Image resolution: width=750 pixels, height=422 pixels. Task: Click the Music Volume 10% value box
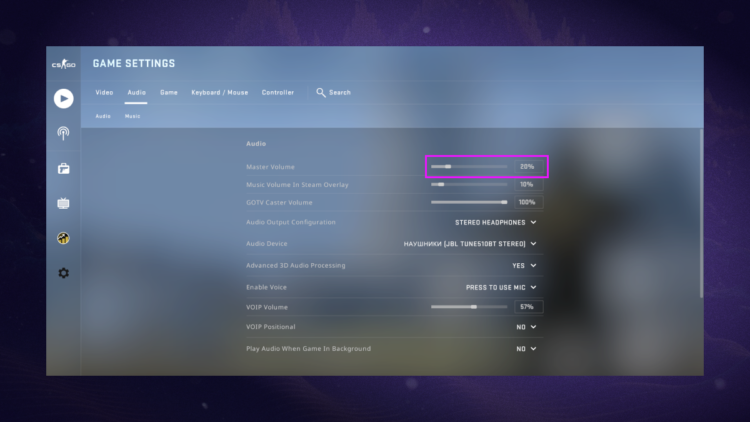(x=528, y=184)
